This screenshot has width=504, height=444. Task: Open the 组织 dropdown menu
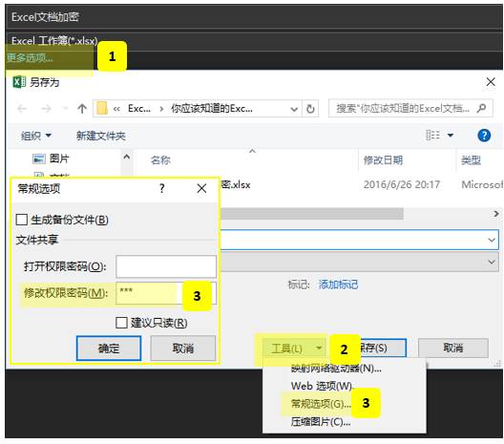(x=36, y=136)
